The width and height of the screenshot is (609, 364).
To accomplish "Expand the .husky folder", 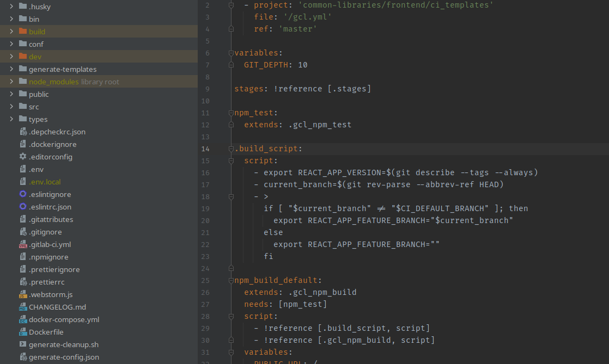I will point(11,6).
